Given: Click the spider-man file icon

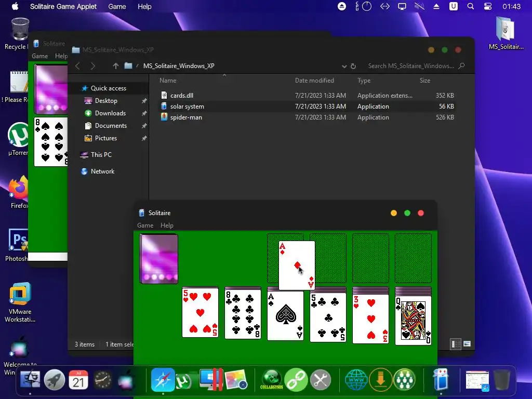Looking at the screenshot, I should (164, 117).
